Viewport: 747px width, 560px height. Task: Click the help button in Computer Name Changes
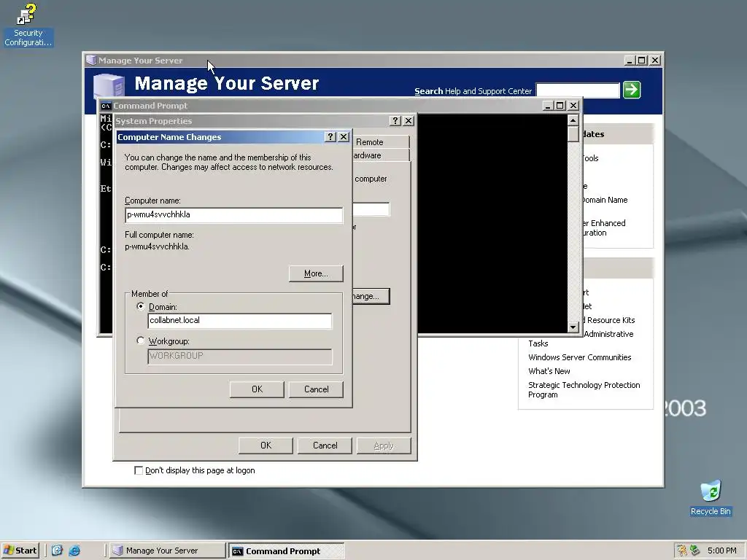coord(330,137)
